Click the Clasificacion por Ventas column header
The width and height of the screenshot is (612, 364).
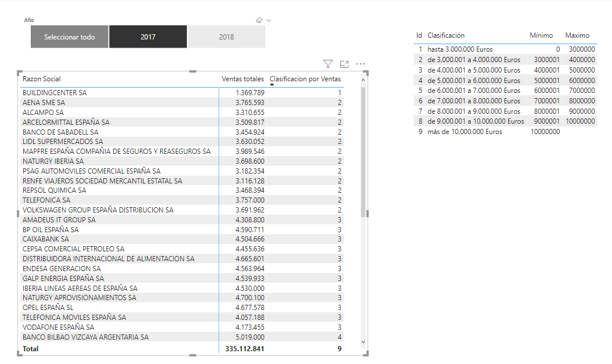pyautogui.click(x=304, y=79)
